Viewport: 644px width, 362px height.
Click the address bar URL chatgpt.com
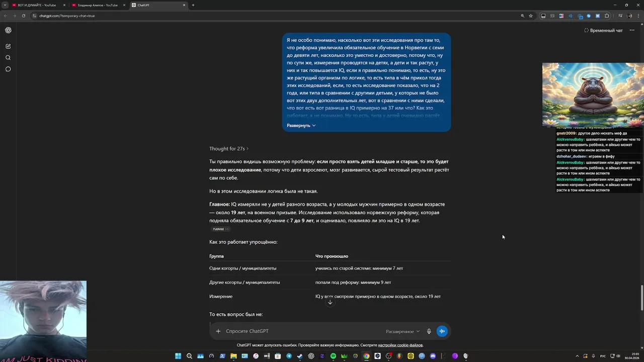click(x=66, y=16)
